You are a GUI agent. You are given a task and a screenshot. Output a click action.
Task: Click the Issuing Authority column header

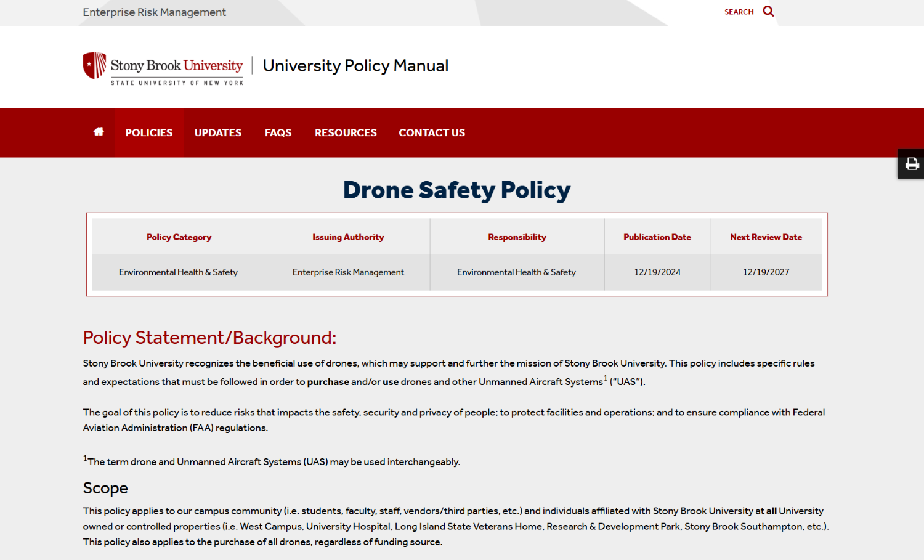(348, 237)
